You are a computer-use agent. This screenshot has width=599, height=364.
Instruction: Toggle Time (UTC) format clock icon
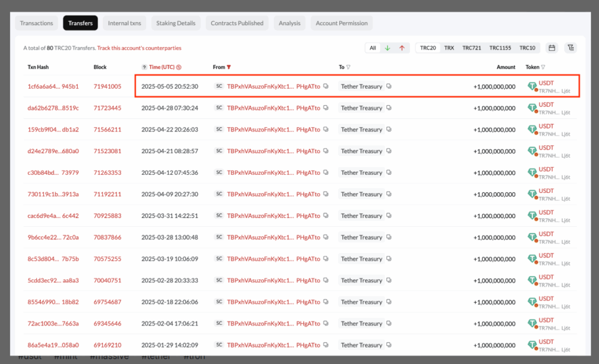[178, 67]
